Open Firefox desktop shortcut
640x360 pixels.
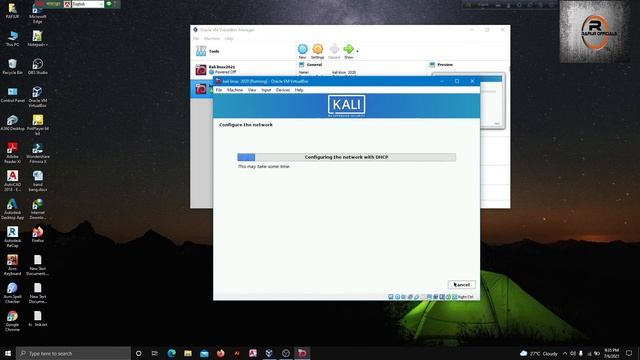(x=38, y=235)
